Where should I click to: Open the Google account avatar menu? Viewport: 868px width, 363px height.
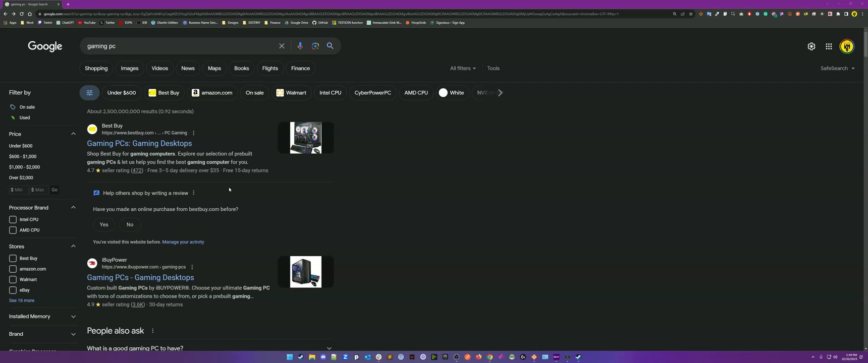847,46
